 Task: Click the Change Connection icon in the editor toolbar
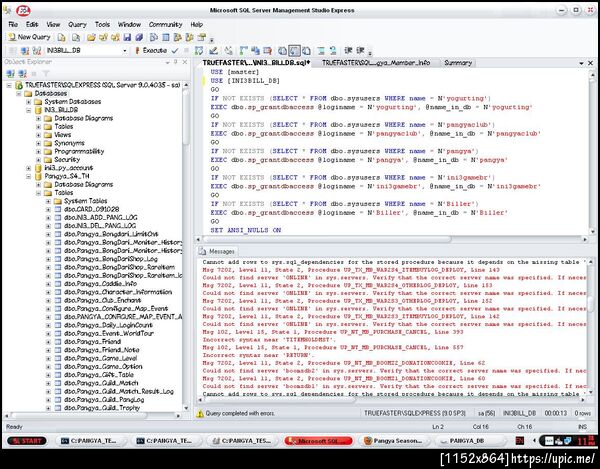coord(37,50)
